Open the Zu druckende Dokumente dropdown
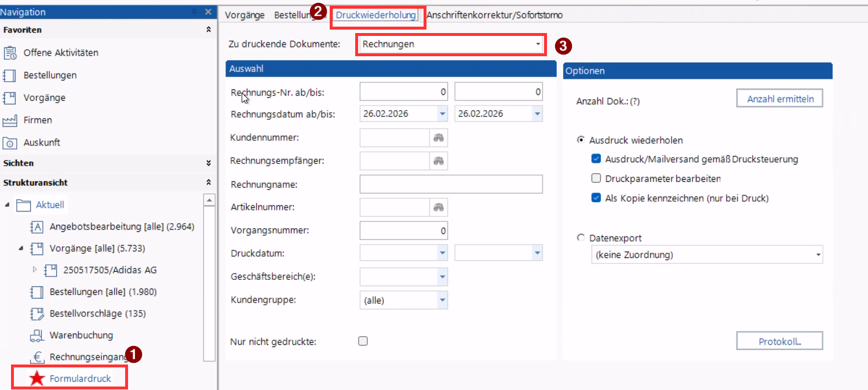The width and height of the screenshot is (868, 390). 538,44
